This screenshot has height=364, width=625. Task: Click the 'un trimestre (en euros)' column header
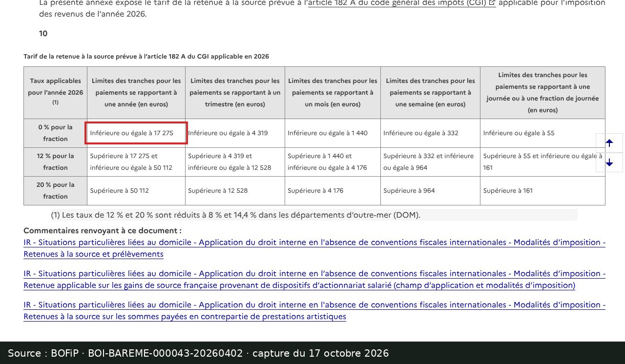(235, 93)
